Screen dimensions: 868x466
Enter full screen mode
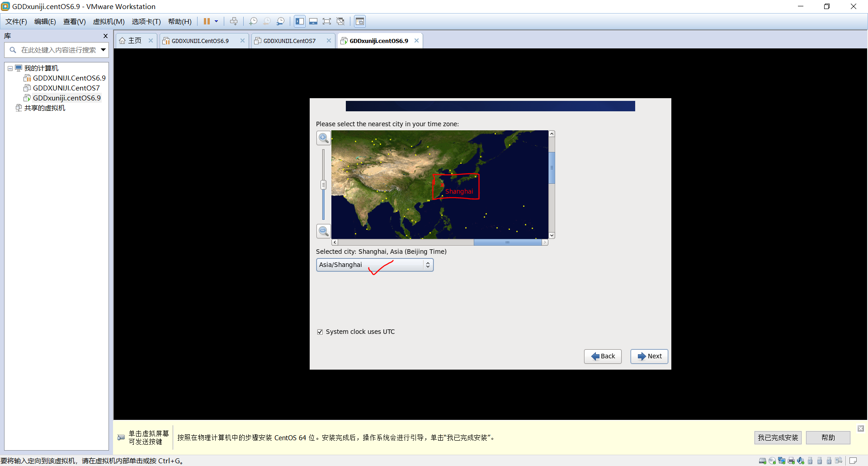point(327,21)
